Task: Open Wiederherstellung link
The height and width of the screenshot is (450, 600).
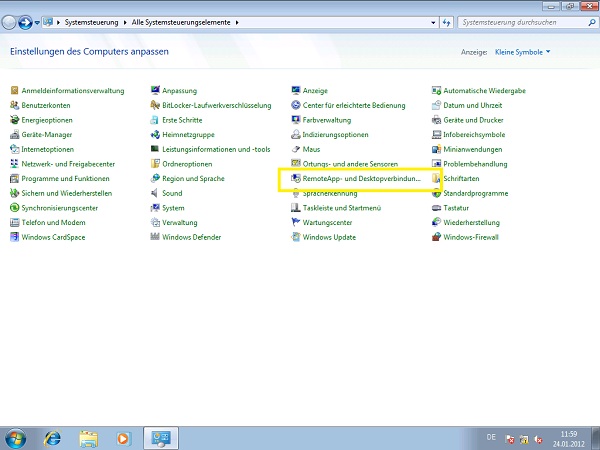Action: (x=471, y=222)
